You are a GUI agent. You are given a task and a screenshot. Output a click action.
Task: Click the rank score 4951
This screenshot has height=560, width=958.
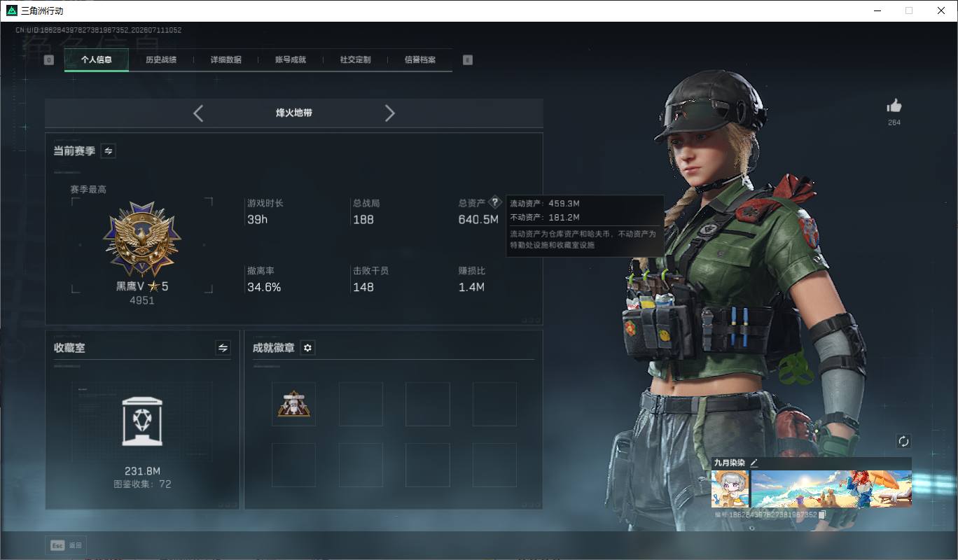coord(142,300)
